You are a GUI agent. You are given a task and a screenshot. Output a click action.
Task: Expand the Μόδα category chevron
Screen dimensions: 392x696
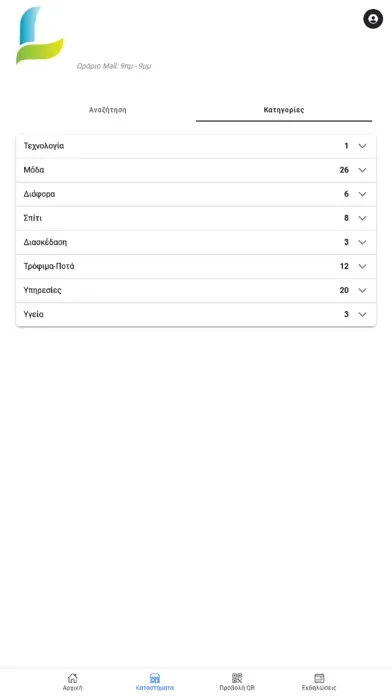[x=362, y=170]
